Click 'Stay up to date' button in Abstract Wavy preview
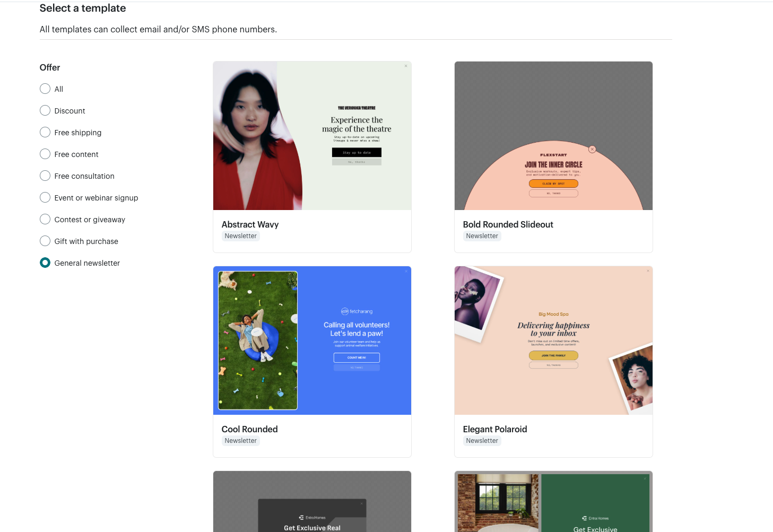This screenshot has height=532, width=773. click(x=357, y=152)
